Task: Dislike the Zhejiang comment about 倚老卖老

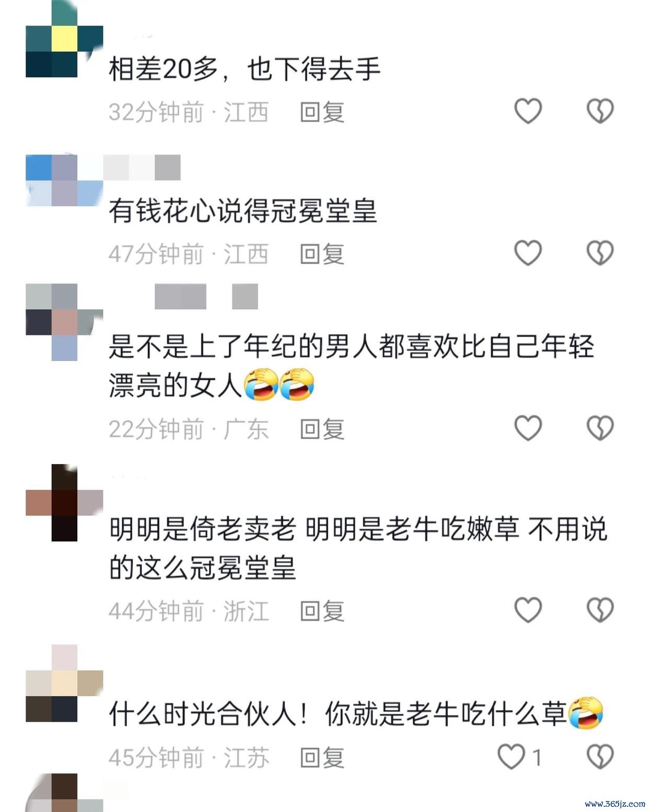Action: [x=600, y=609]
